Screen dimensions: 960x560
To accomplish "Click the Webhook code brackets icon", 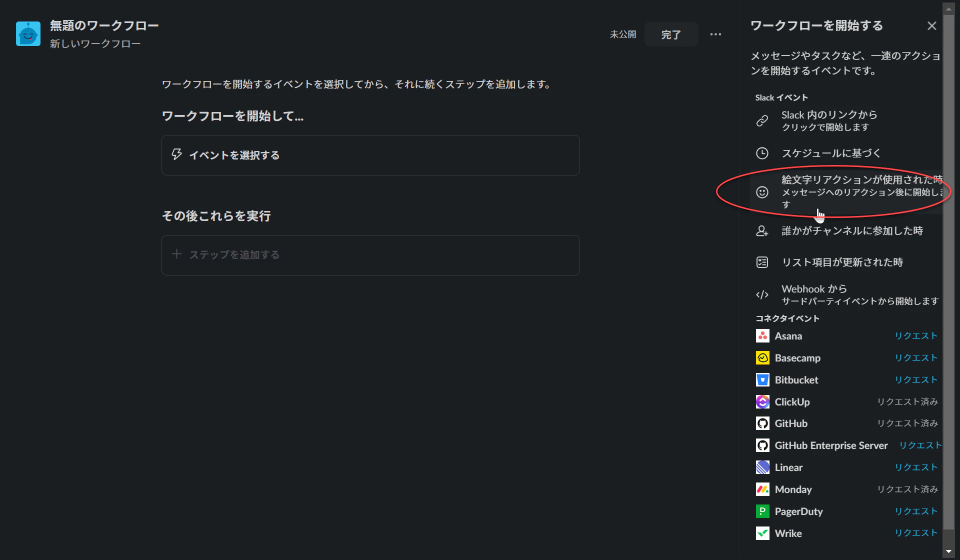I will [x=762, y=294].
